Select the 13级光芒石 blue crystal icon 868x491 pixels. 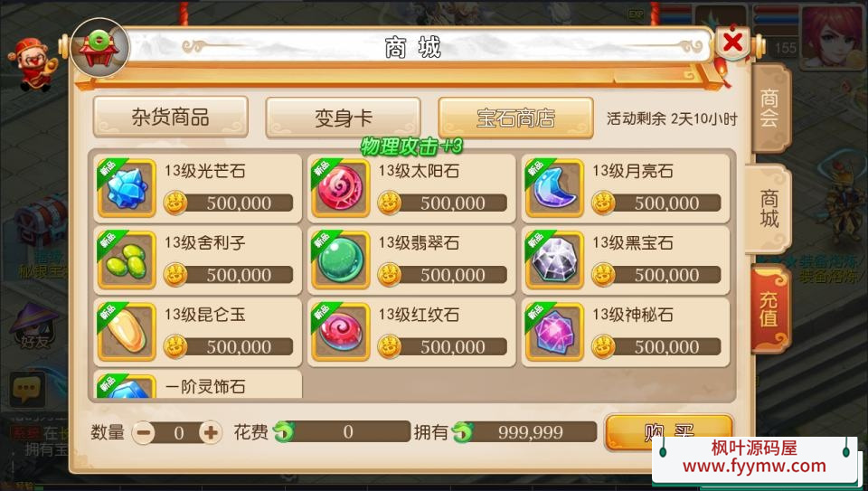pyautogui.click(x=127, y=188)
